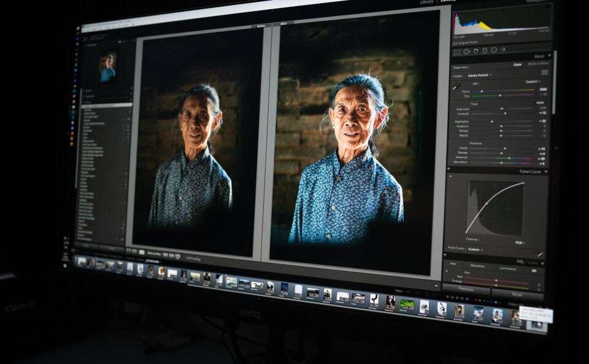The width and height of the screenshot is (589, 364).
Task: Select the Crop Overlay tool
Action: click(457, 51)
